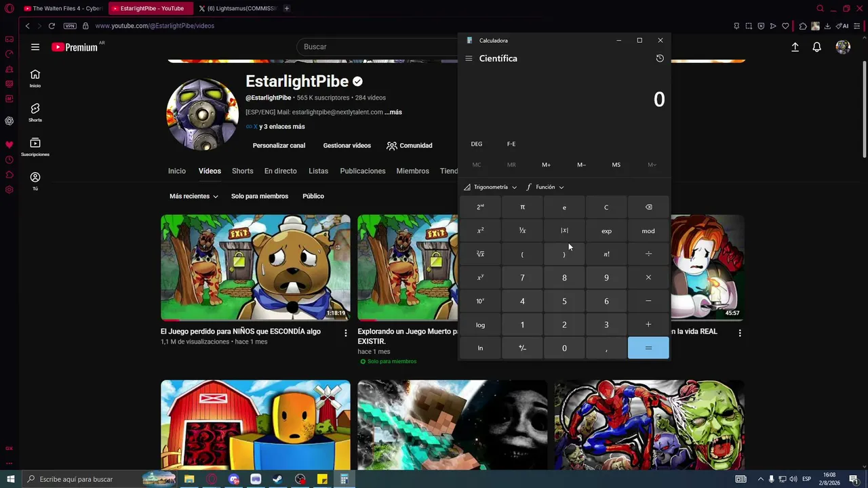This screenshot has width=868, height=488.
Task: Click the M+ memory add button
Action: [546, 165]
